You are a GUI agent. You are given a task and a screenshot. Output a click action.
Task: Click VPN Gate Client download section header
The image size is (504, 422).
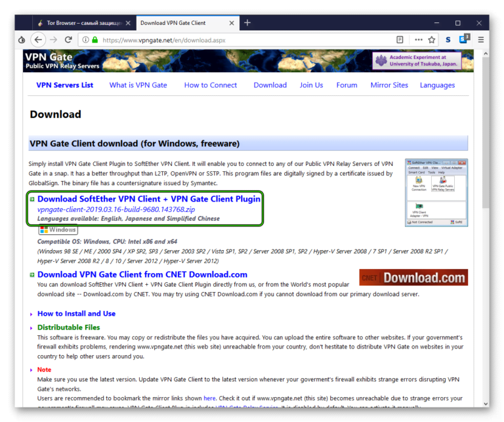(248, 143)
